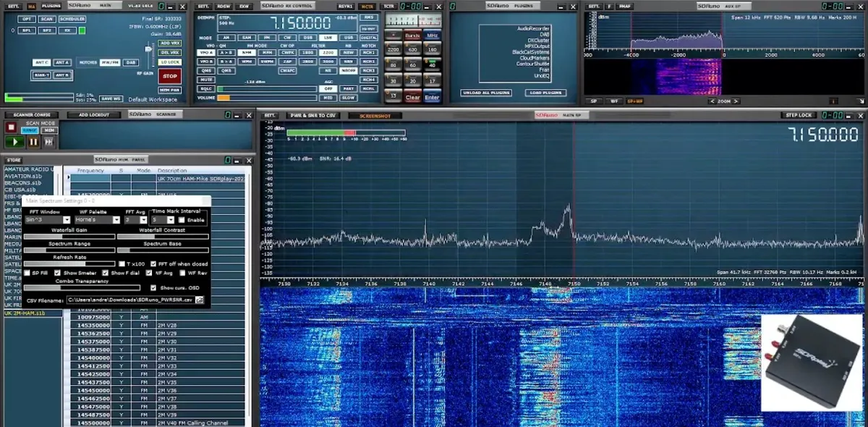Image resolution: width=868 pixels, height=427 pixels.
Task: Select the 40 band key
Action: tap(432, 65)
